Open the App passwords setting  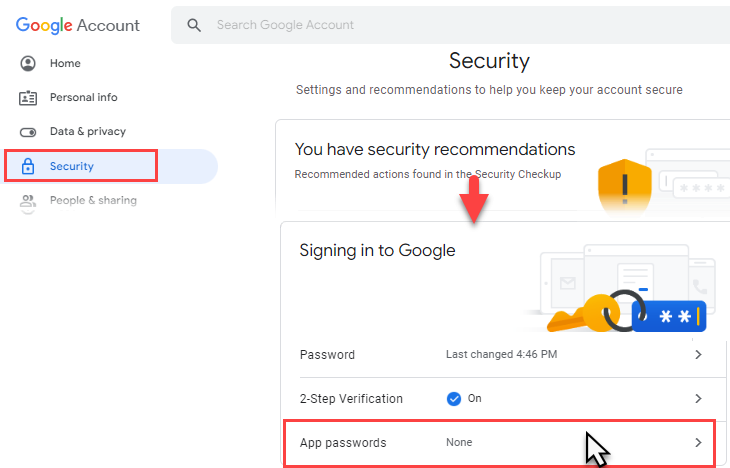coord(499,443)
